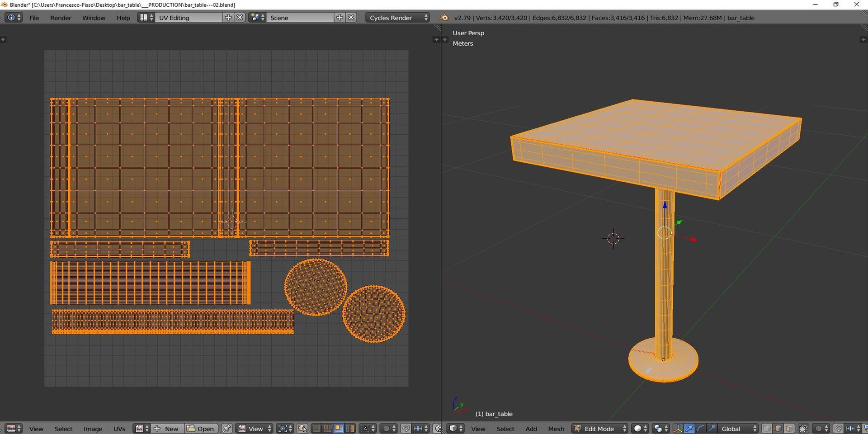Open the UVs menu in UV editor
This screenshot has height=434, width=868.
[x=119, y=428]
